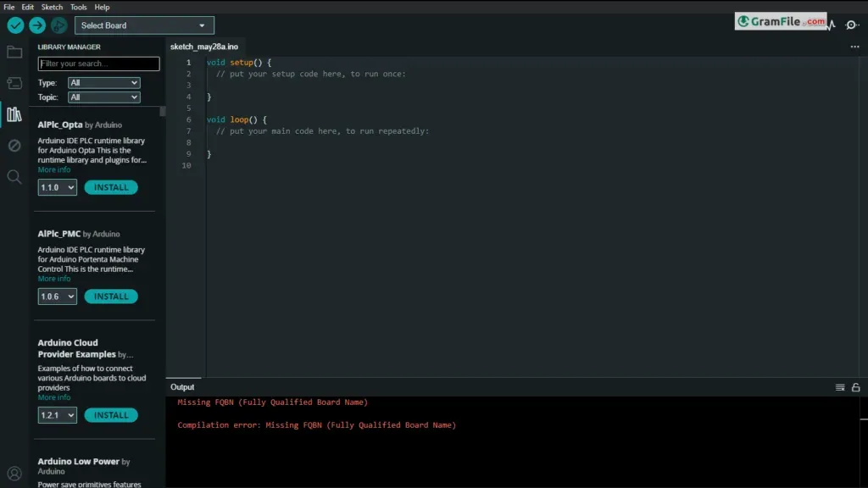Image resolution: width=868 pixels, height=488 pixels.
Task: Open the Serial Monitor icon
Action: click(x=852, y=25)
